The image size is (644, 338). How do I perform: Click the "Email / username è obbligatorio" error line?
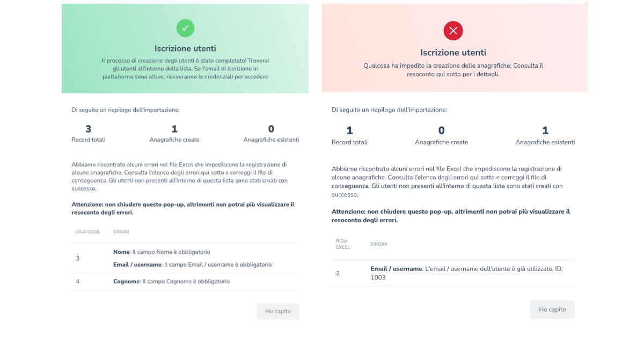tap(192, 264)
